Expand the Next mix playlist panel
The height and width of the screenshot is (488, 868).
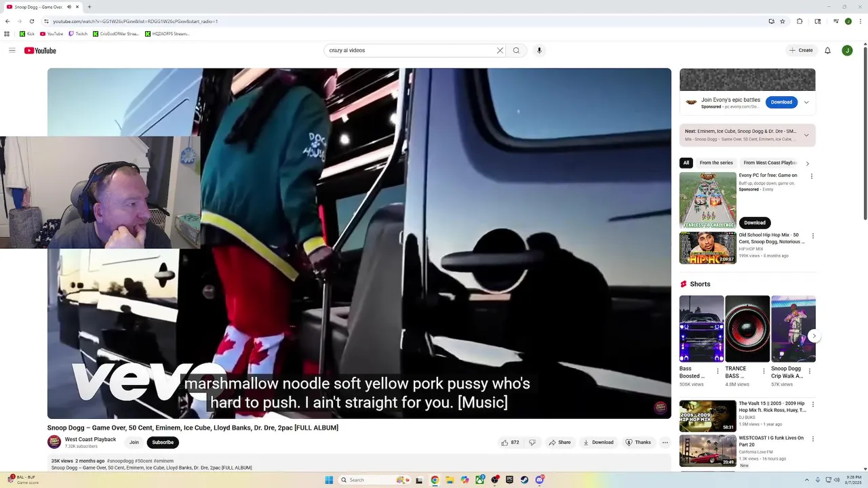tap(806, 135)
